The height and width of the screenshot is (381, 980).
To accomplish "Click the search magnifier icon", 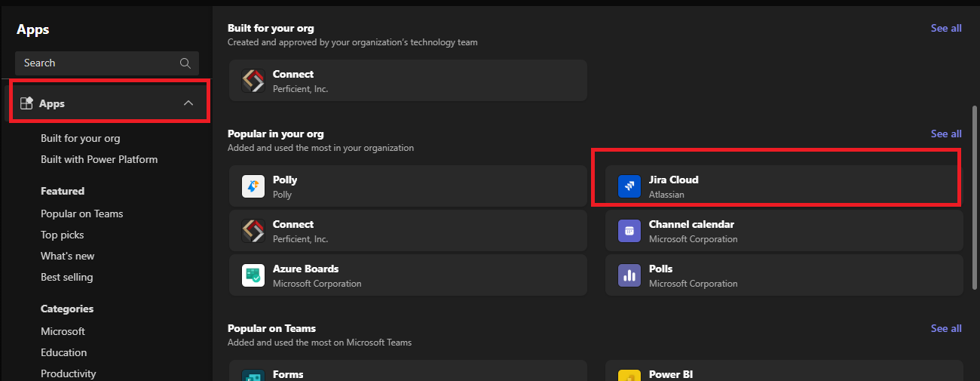I will coord(185,63).
